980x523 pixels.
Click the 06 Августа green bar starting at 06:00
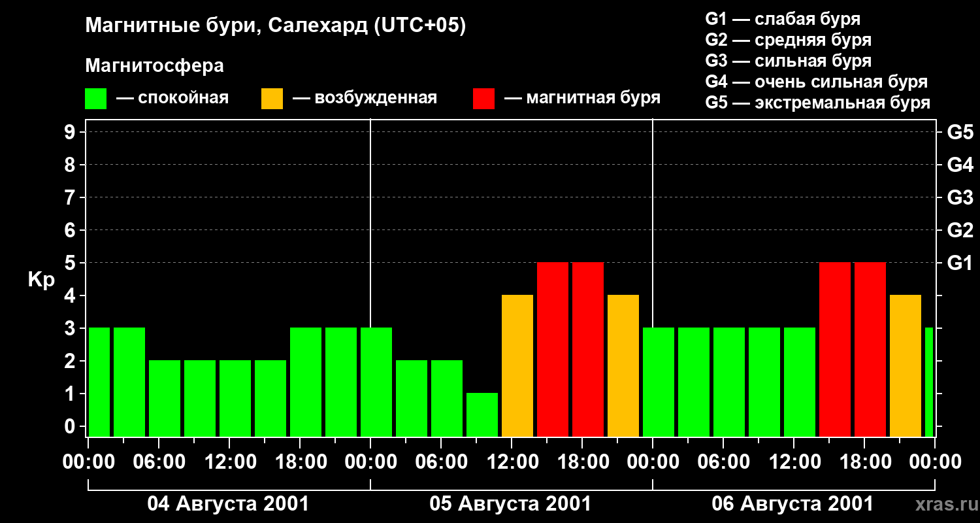click(729, 382)
